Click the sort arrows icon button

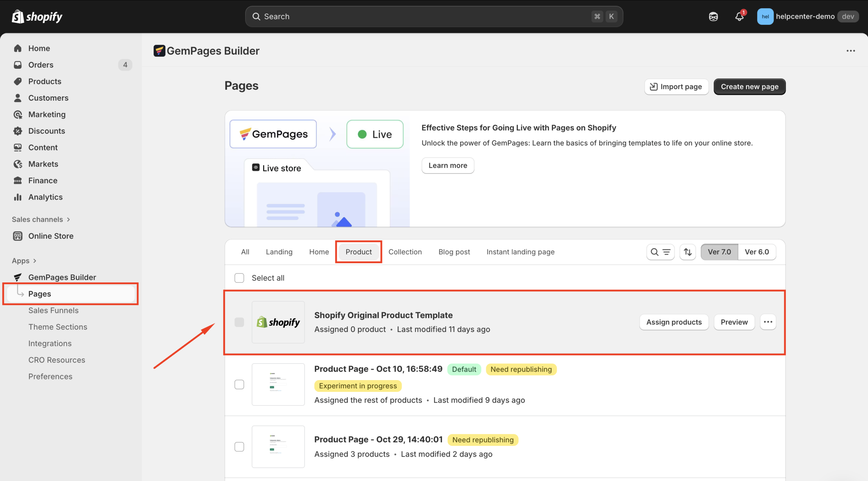click(688, 252)
